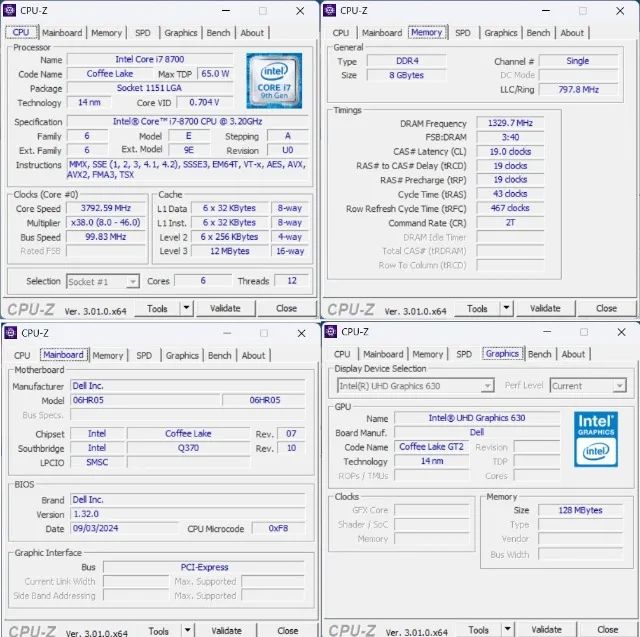Click the Tools button in the Memory window
The height and width of the screenshot is (637, 640).
(477, 309)
